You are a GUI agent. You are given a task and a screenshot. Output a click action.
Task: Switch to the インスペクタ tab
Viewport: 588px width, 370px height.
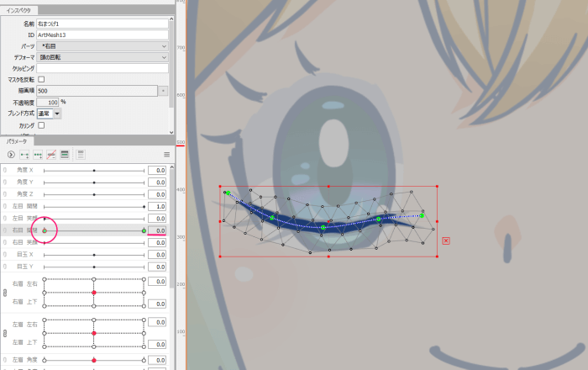tap(18, 10)
